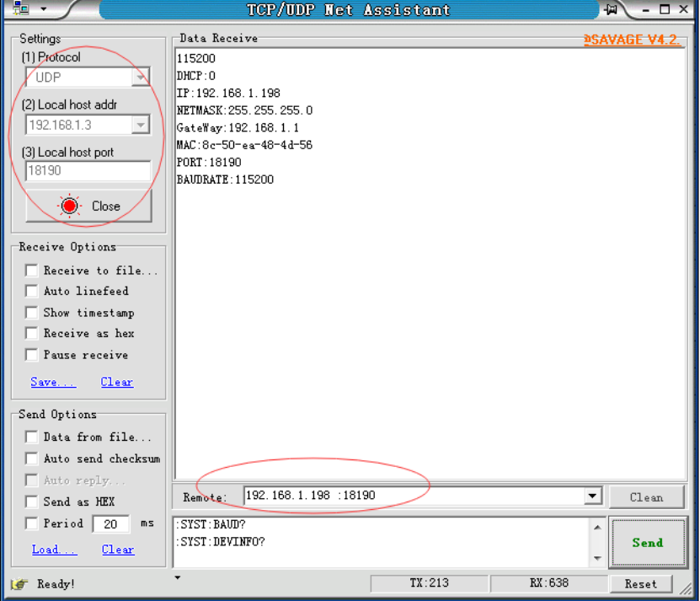Click the Period 20 ms field
The image size is (700, 601).
click(x=110, y=523)
